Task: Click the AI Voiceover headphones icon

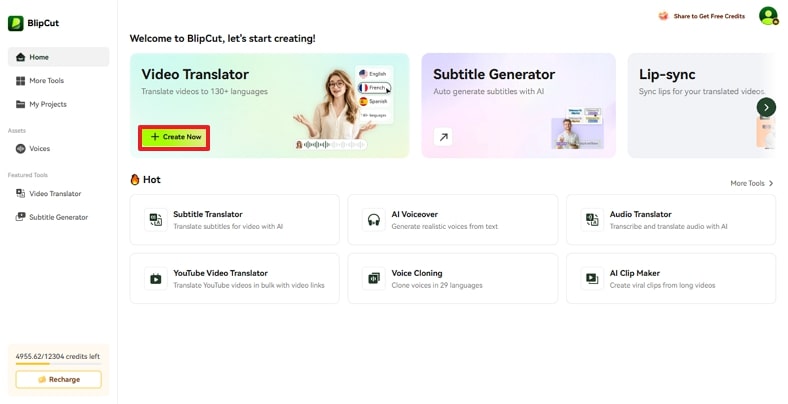Action: point(373,219)
